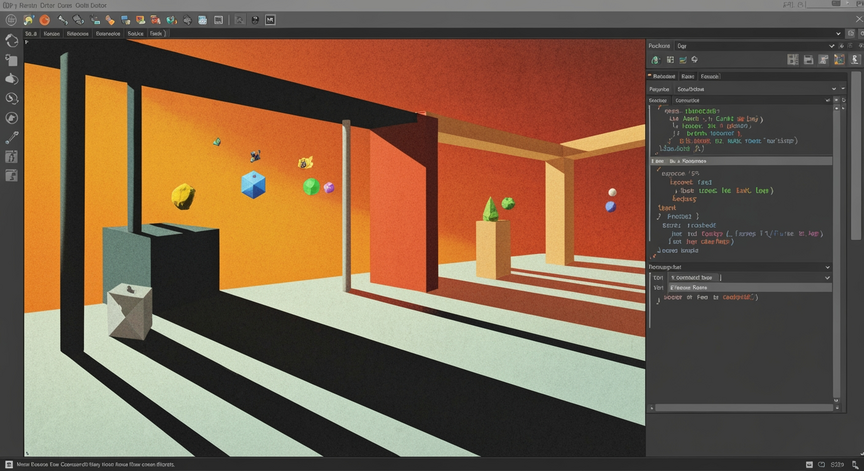864x471 pixels.
Task: Open the 'Resin' menu
Action: point(28,5)
